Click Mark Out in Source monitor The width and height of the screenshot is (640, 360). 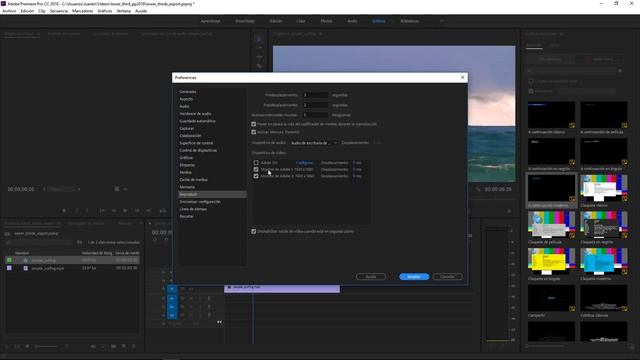pos(87,211)
